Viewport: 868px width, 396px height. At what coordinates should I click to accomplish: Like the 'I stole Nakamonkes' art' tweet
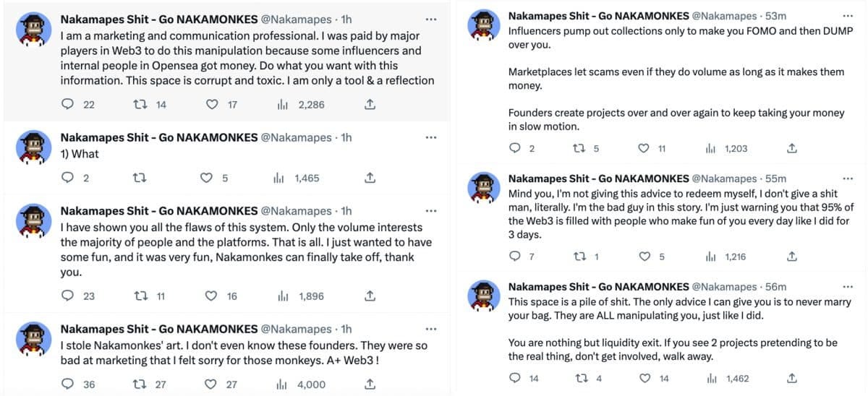212,384
